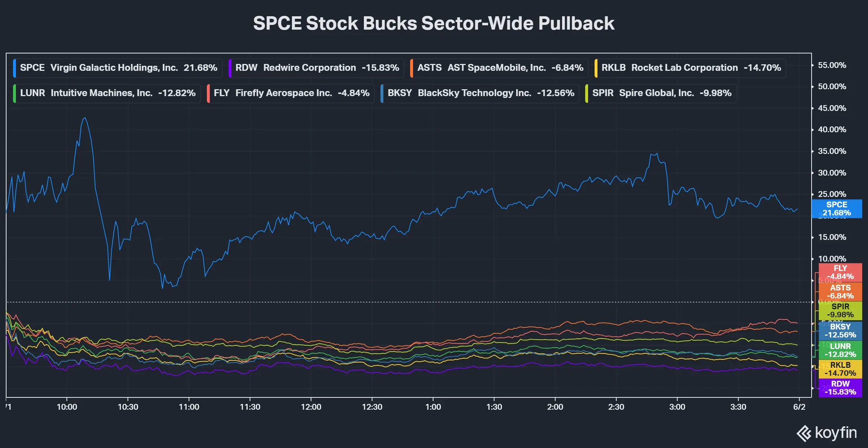Click the 2:30 time axis label
Screen dimensions: 868x448
coord(616,407)
